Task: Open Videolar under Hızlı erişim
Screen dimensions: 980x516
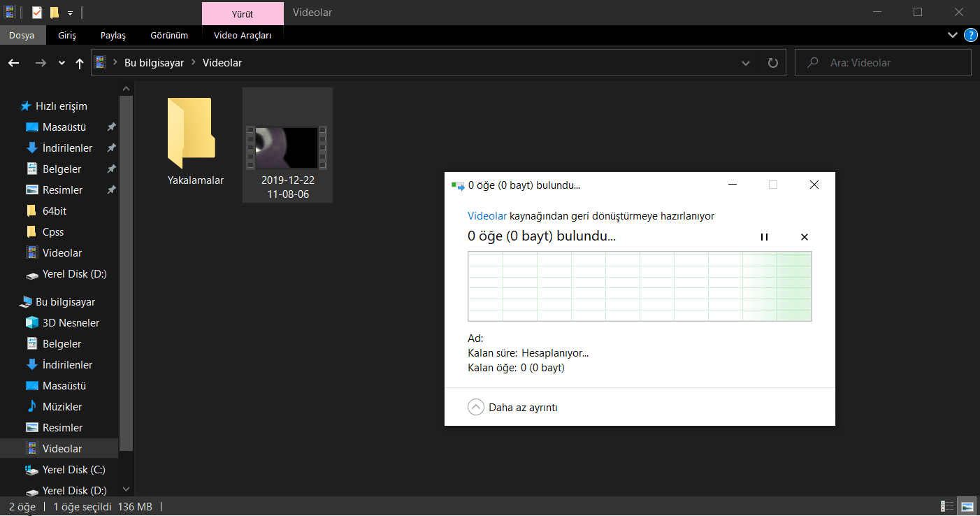Action: tap(62, 253)
